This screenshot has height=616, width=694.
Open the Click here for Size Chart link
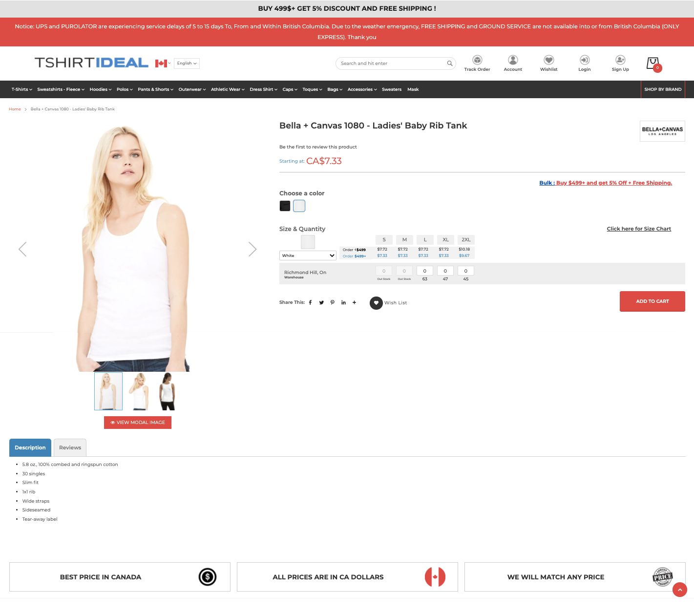pos(639,229)
